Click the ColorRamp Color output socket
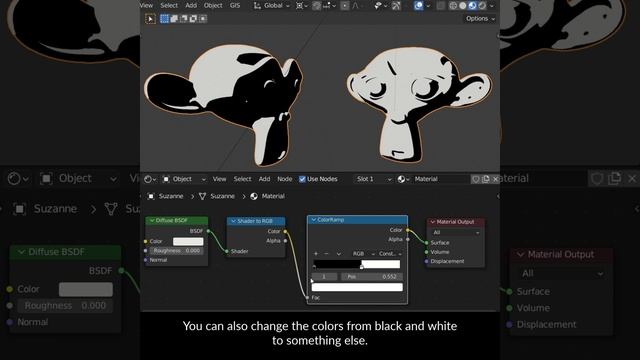 click(407, 230)
